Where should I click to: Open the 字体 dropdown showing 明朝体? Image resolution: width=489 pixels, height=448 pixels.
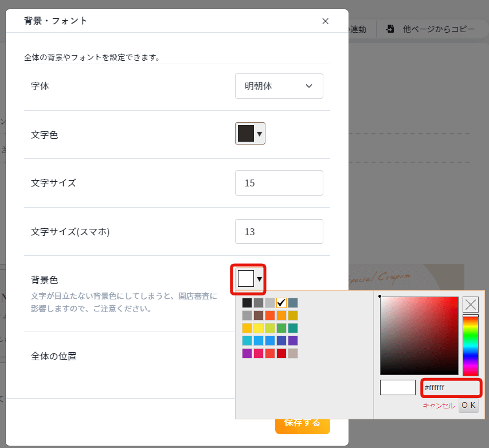279,86
